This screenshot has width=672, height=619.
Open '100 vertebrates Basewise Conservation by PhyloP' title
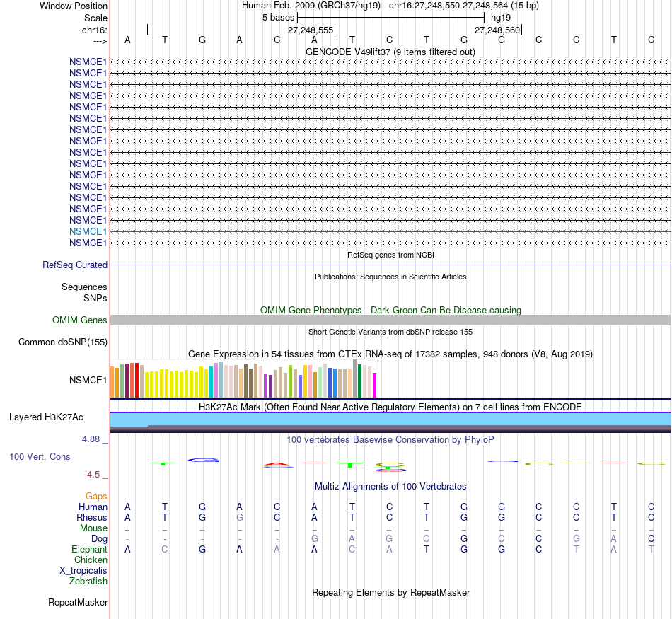point(390,440)
